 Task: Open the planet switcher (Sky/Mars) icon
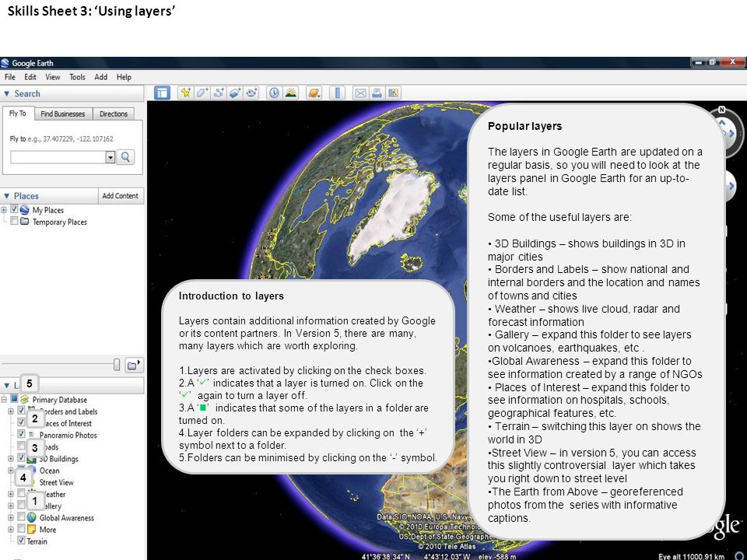click(x=314, y=93)
